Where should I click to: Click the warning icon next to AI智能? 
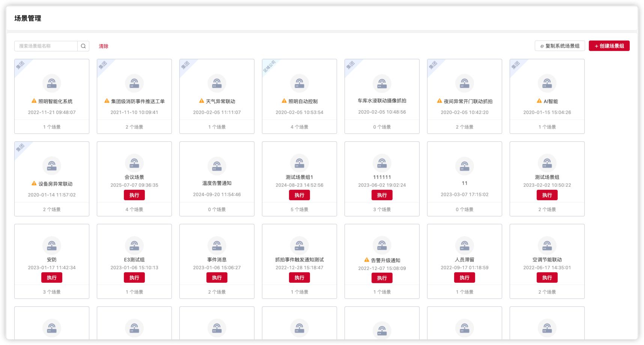click(539, 101)
